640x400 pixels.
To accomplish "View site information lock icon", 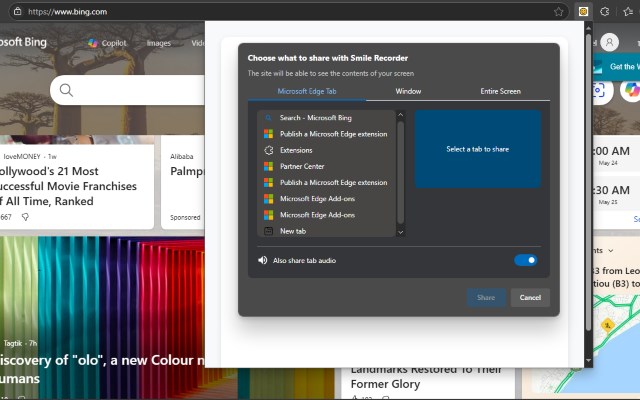I will (17, 11).
